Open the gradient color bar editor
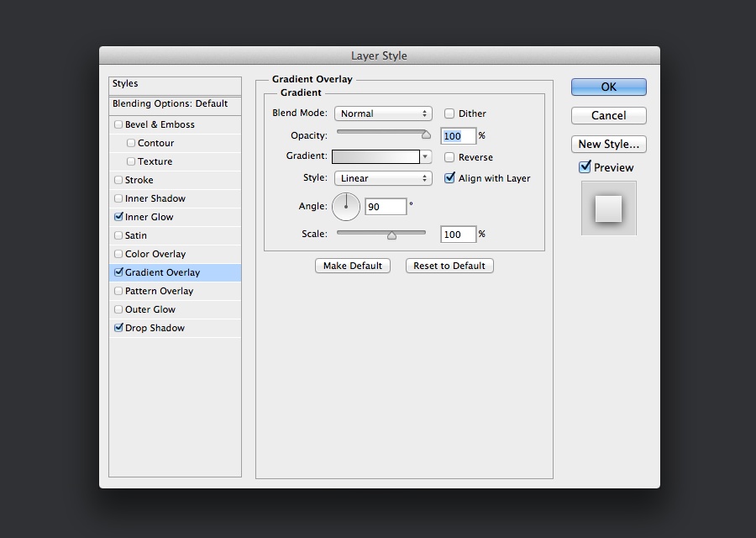 point(375,156)
